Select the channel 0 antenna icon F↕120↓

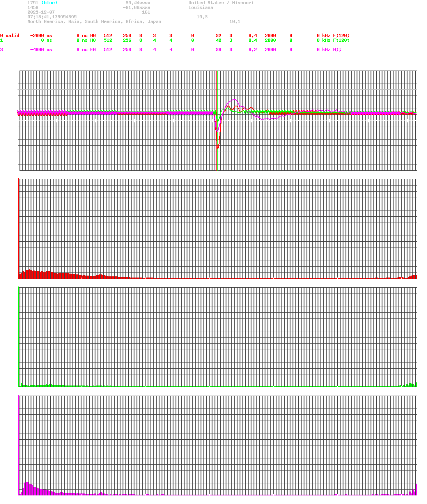341,35
